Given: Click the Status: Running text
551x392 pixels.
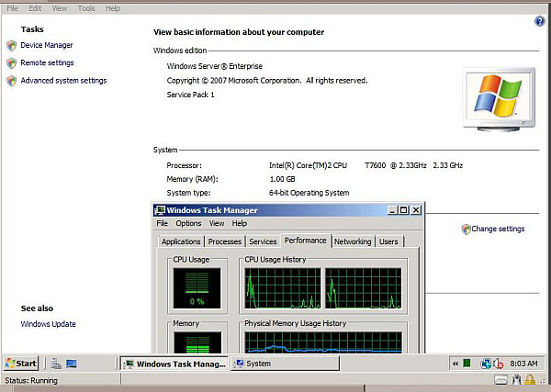Looking at the screenshot, I should coord(31,380).
